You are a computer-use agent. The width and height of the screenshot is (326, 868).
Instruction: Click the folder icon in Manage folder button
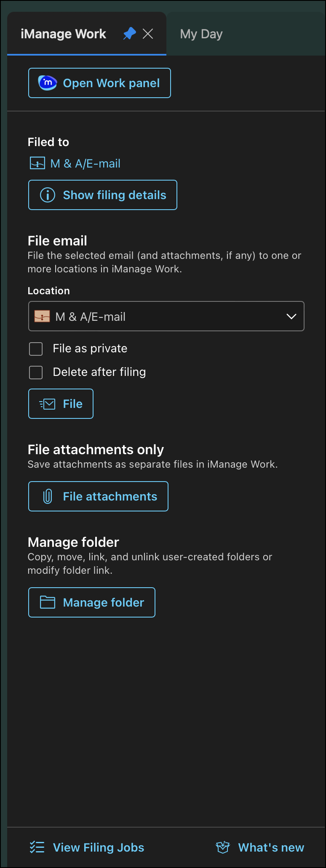coord(48,602)
